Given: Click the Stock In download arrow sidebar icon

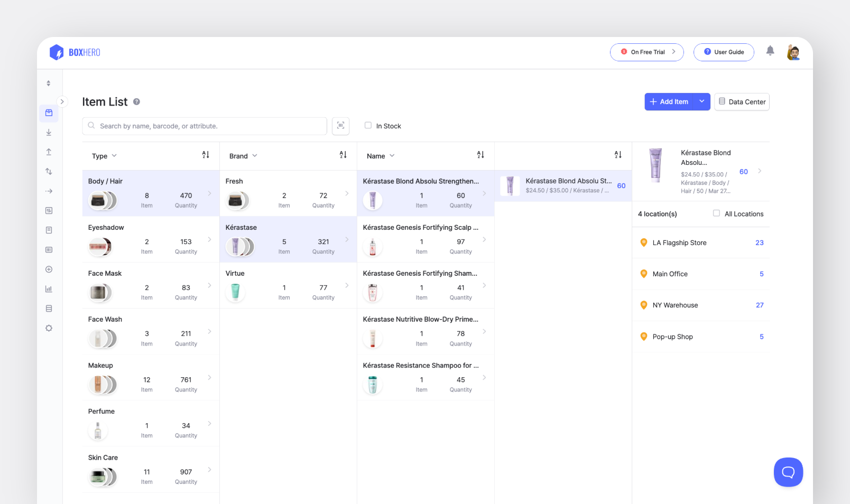Looking at the screenshot, I should tap(49, 133).
